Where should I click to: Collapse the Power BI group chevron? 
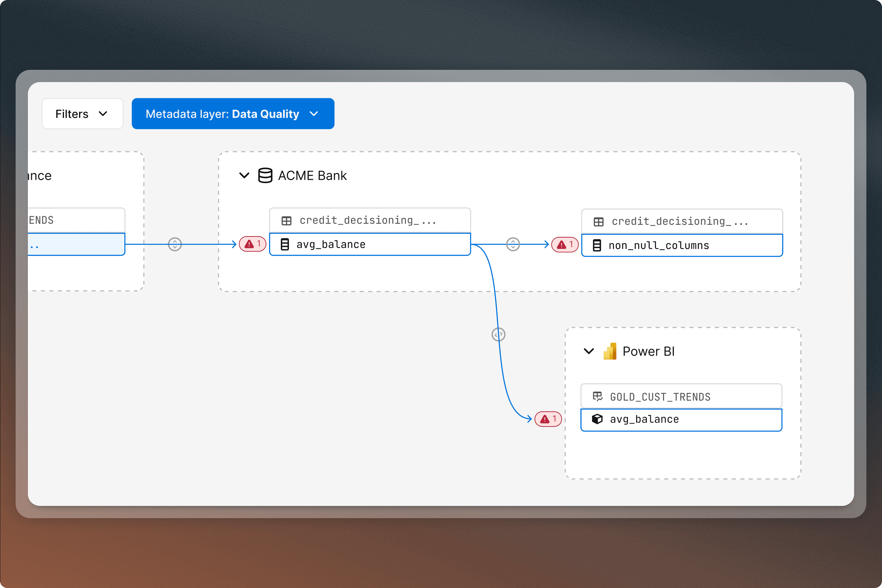(589, 351)
